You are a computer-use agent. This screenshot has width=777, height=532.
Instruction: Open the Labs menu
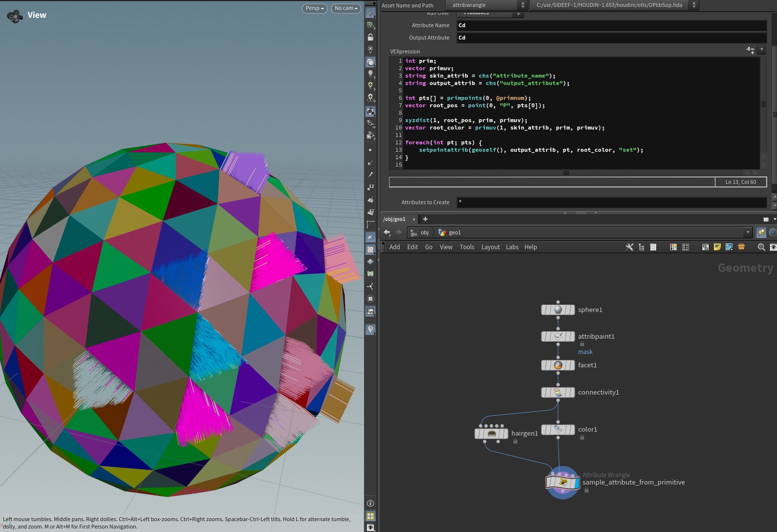pos(512,247)
